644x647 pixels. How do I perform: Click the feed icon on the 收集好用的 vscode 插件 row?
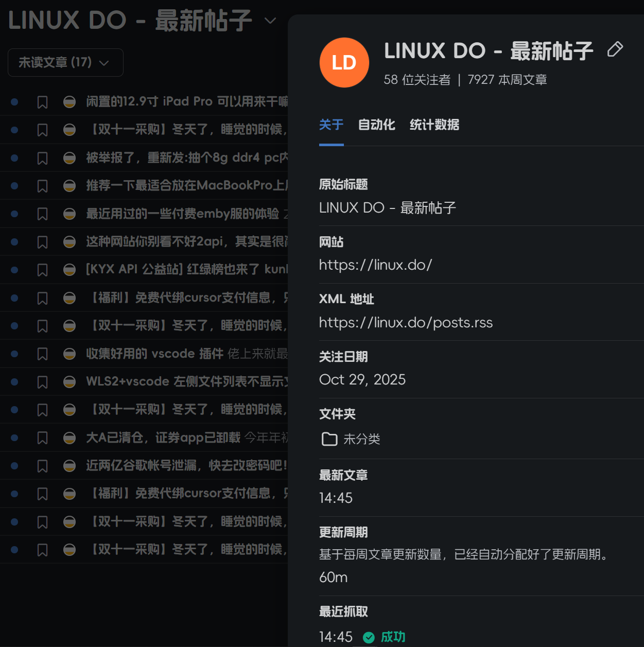pos(69,354)
